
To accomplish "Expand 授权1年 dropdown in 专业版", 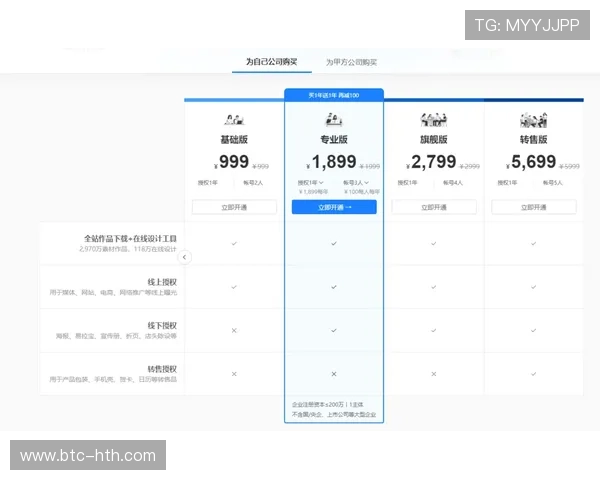I will tap(310, 183).
